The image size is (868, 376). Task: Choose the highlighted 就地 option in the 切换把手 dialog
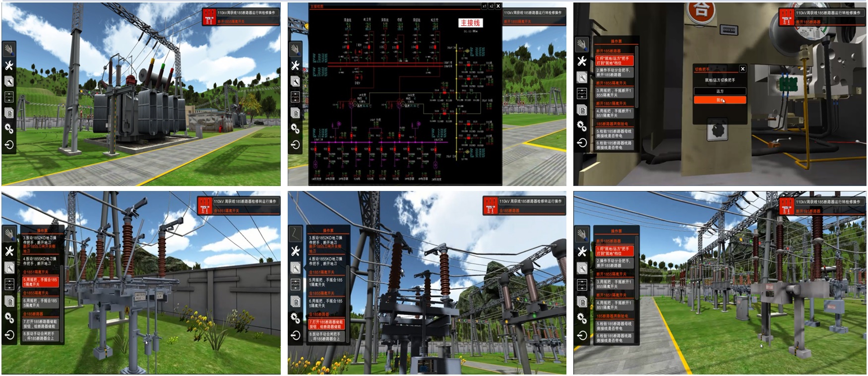[719, 100]
